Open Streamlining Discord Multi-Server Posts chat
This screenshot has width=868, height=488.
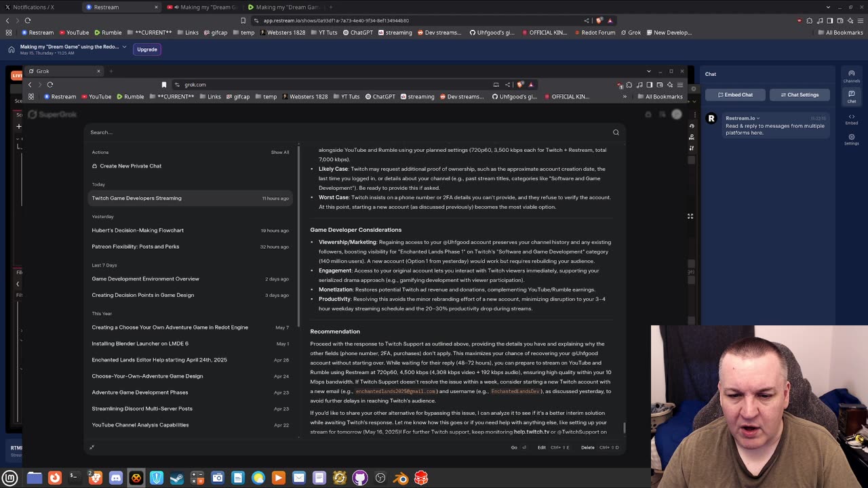191,409
